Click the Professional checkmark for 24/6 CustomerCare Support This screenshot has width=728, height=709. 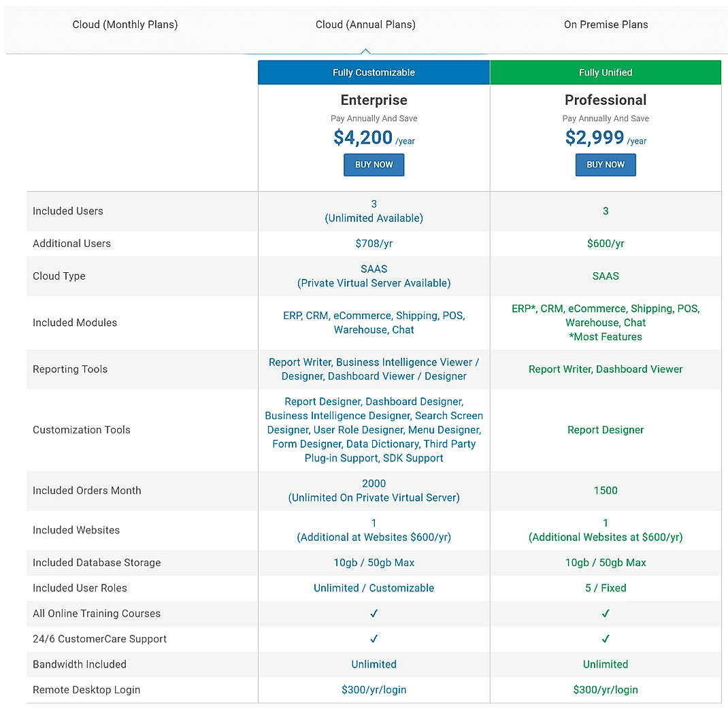[605, 638]
